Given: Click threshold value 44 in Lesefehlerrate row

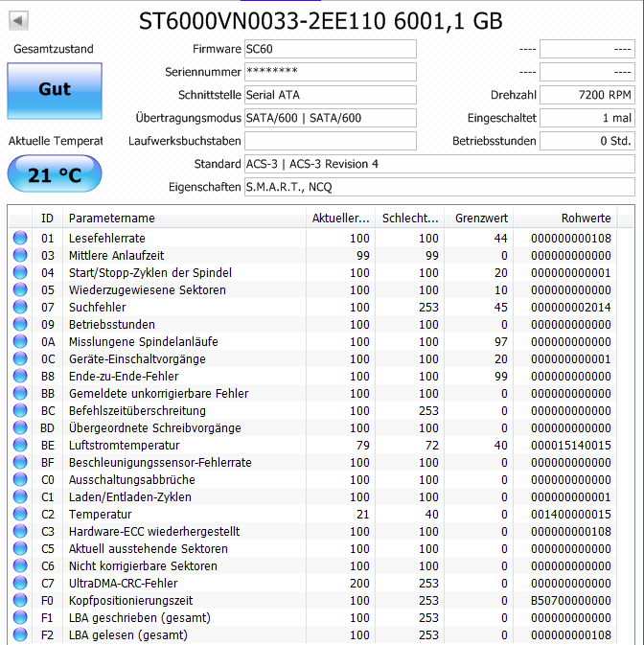Looking at the screenshot, I should [501, 239].
